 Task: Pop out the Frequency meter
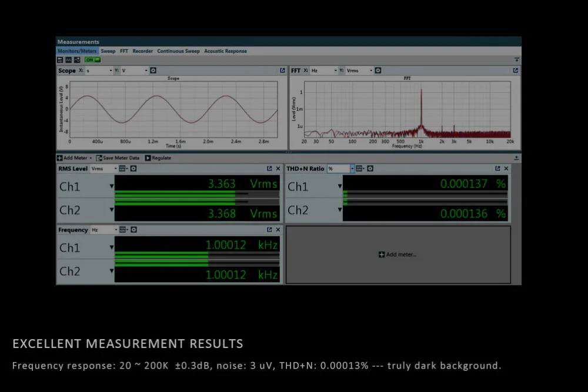[269, 230]
